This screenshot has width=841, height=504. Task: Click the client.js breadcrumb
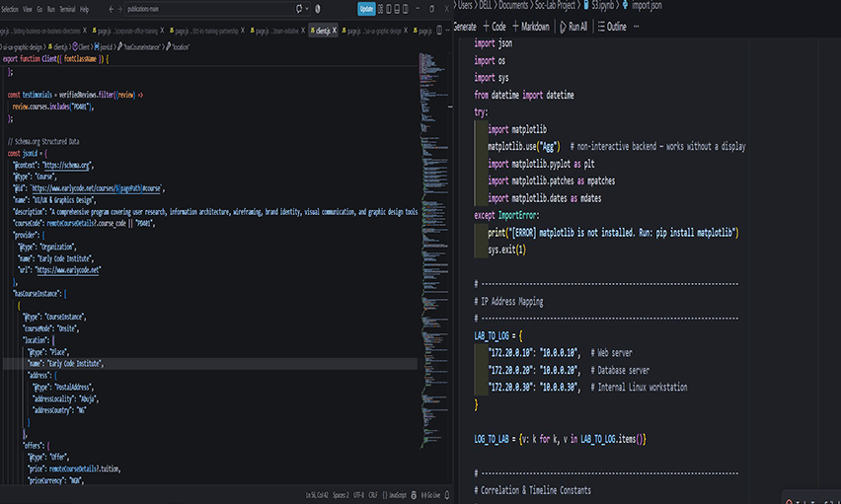tap(58, 47)
